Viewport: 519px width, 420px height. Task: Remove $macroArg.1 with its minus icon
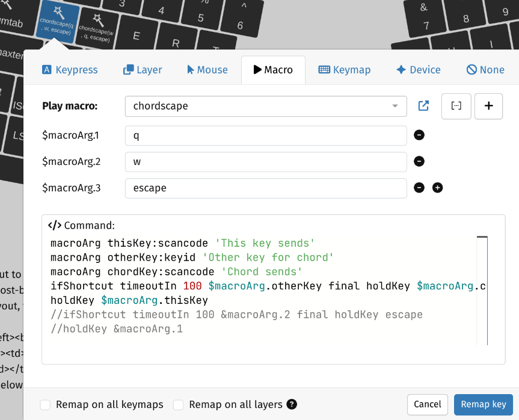click(x=420, y=135)
